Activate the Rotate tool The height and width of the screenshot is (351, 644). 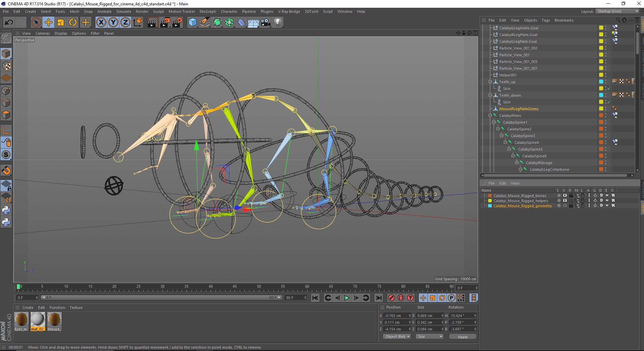(73, 23)
